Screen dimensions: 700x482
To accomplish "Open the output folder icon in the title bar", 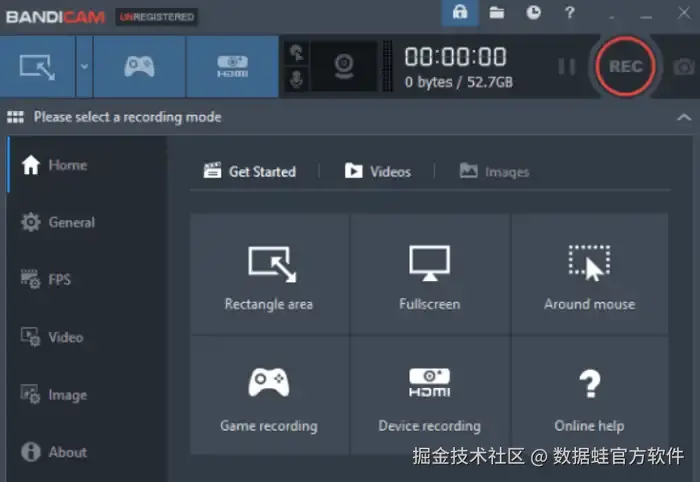I will point(496,12).
